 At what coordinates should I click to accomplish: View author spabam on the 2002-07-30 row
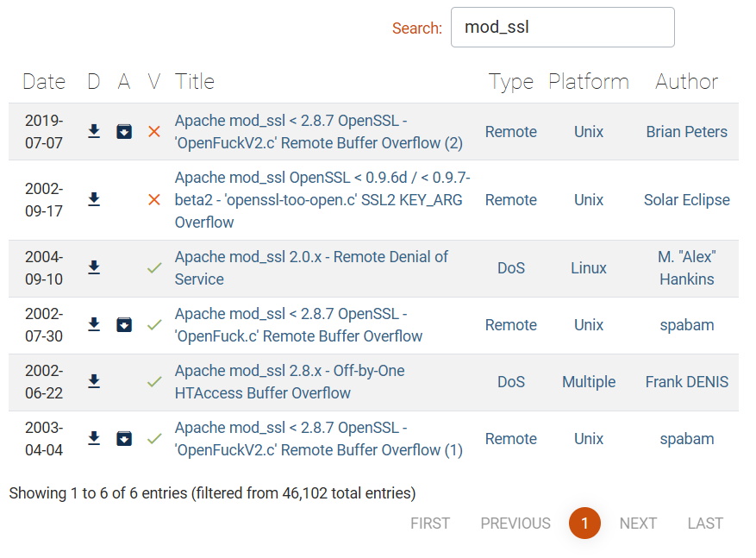(686, 325)
